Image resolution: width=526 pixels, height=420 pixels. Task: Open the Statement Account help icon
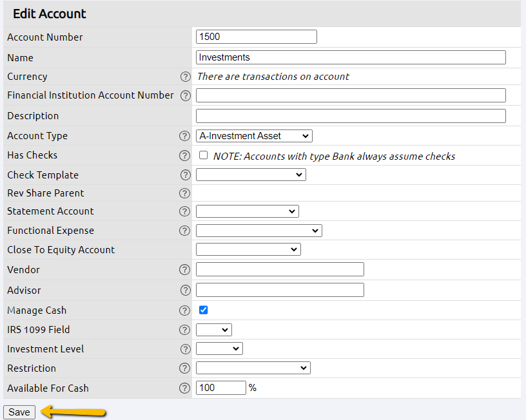click(185, 211)
